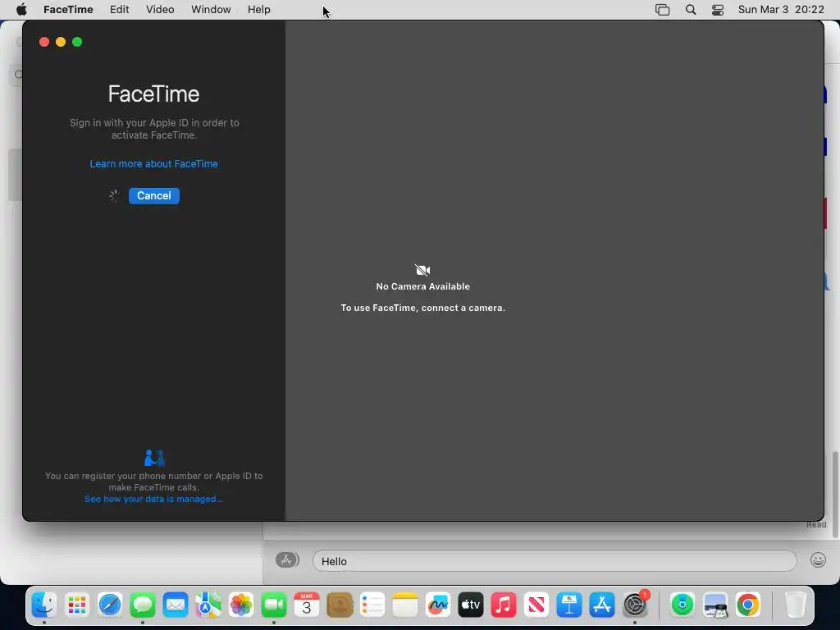Open See how your data is managed link
Viewport: 840px width, 630px height.
(x=153, y=499)
